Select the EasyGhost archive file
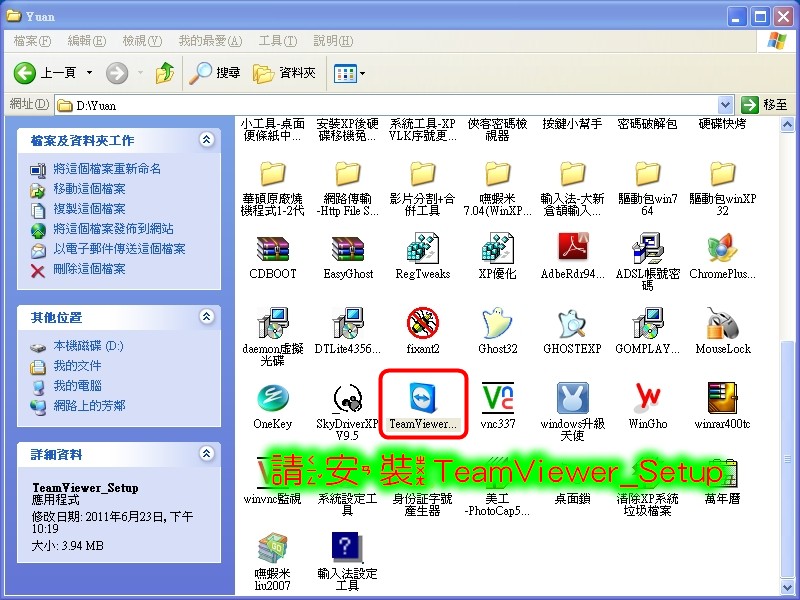This screenshot has width=800, height=600. click(347, 249)
